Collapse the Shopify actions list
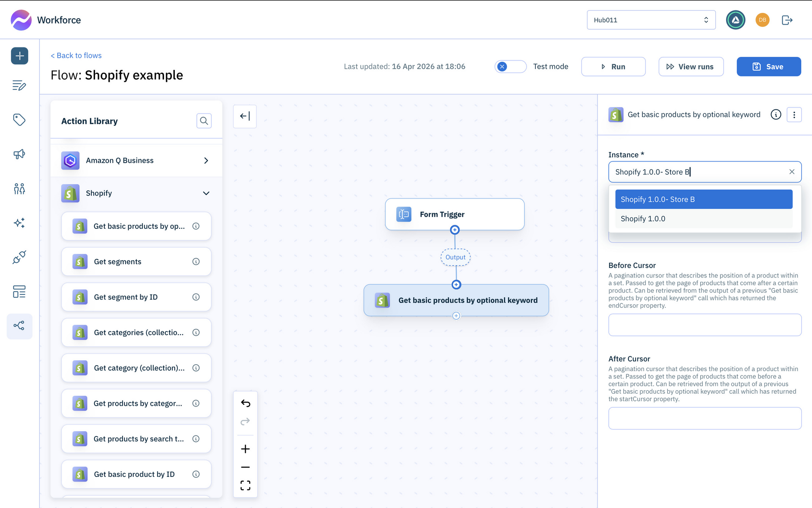The image size is (812, 508). pyautogui.click(x=206, y=193)
